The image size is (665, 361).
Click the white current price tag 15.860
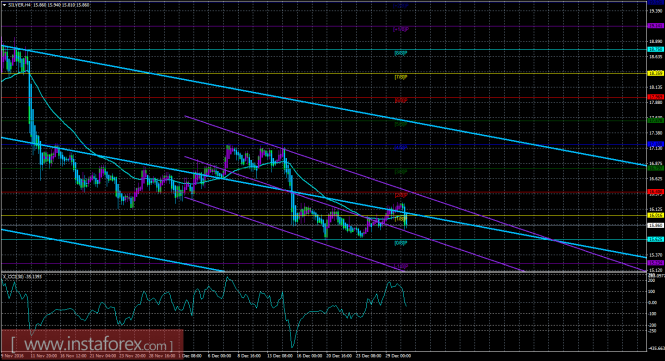click(655, 226)
